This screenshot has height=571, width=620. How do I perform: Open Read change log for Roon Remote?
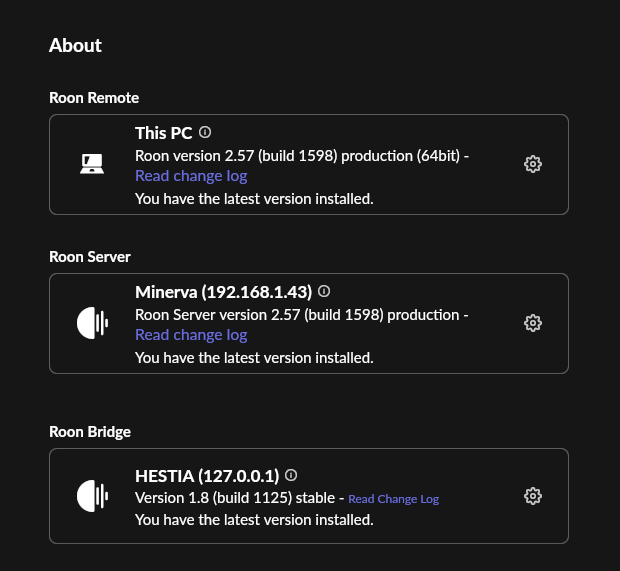191,176
